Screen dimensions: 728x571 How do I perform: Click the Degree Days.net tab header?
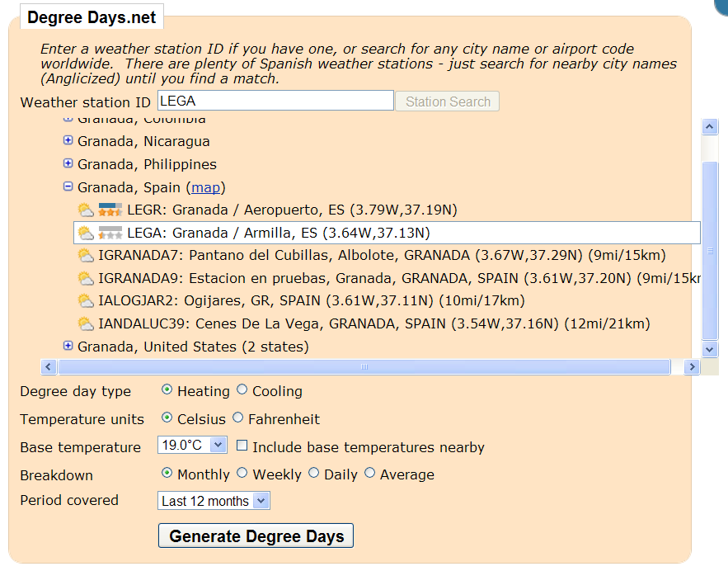point(92,17)
